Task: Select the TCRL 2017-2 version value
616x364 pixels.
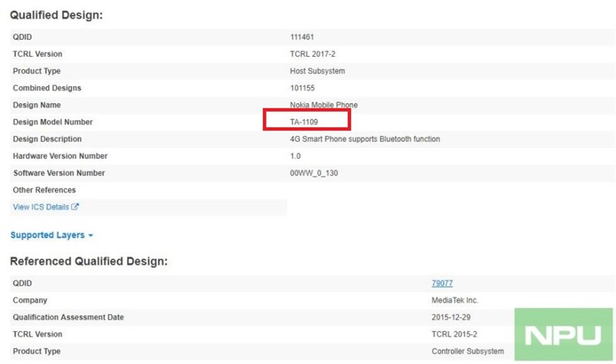Action: 313,54
